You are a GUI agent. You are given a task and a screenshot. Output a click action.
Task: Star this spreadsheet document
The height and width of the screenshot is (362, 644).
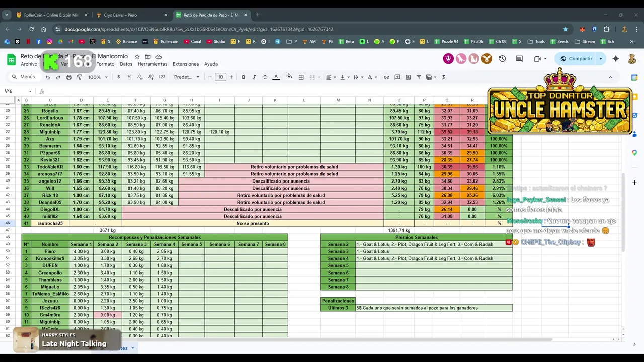[x=137, y=57]
